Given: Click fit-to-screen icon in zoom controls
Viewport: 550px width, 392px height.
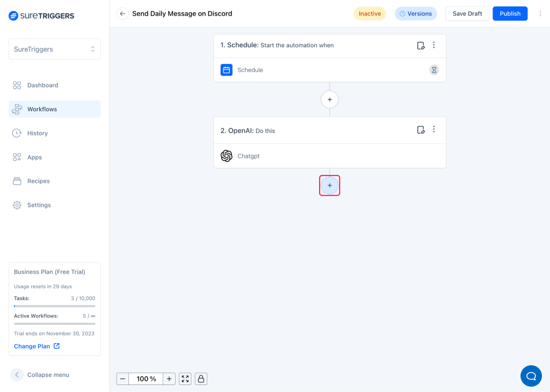Looking at the screenshot, I should 185,379.
